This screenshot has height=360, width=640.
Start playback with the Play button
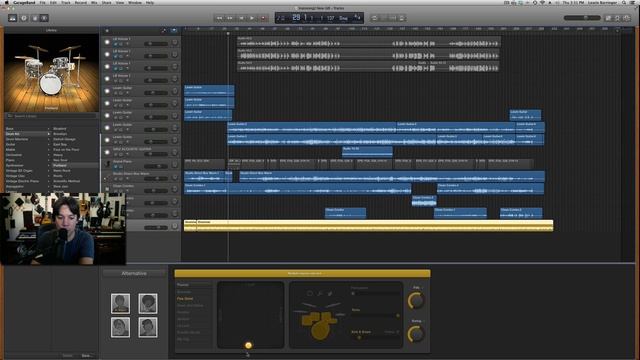tap(252, 18)
